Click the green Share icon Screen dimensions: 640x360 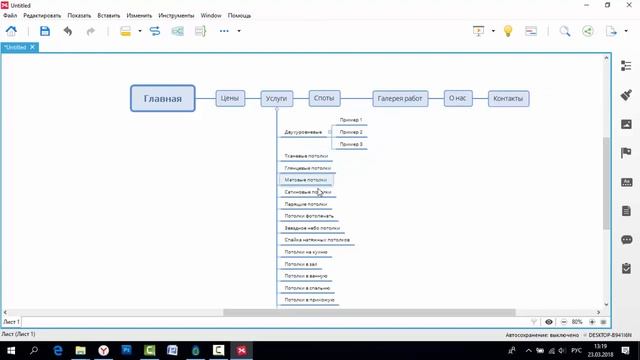tap(588, 31)
